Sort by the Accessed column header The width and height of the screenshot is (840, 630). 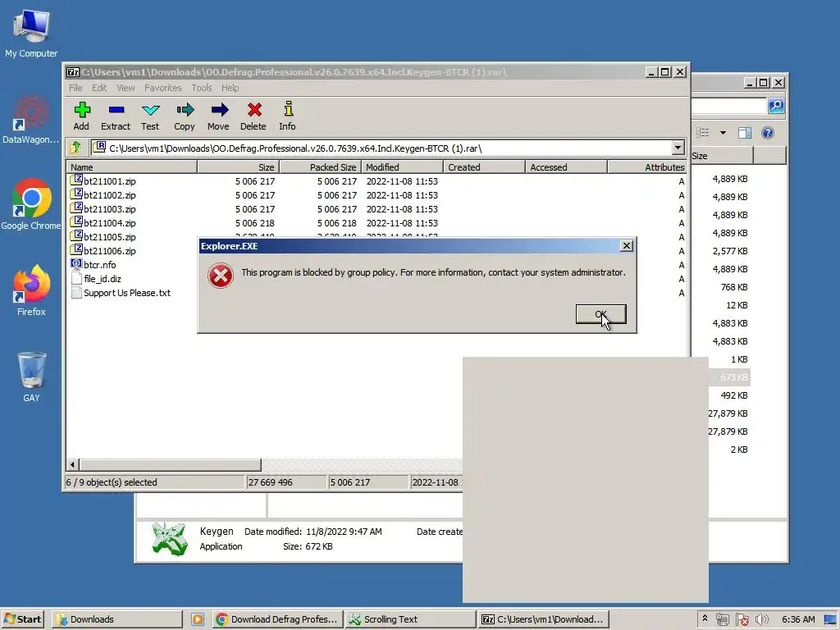pos(566,167)
